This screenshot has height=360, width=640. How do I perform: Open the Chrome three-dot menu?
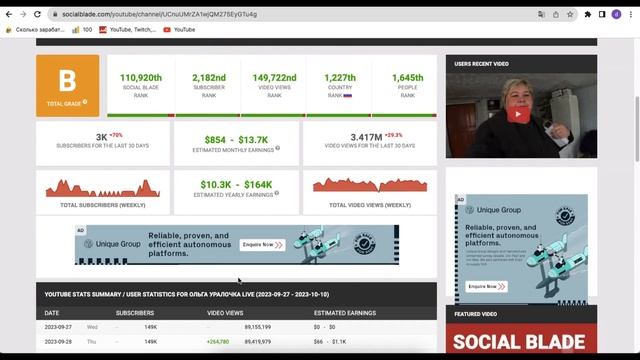pyautogui.click(x=631, y=14)
